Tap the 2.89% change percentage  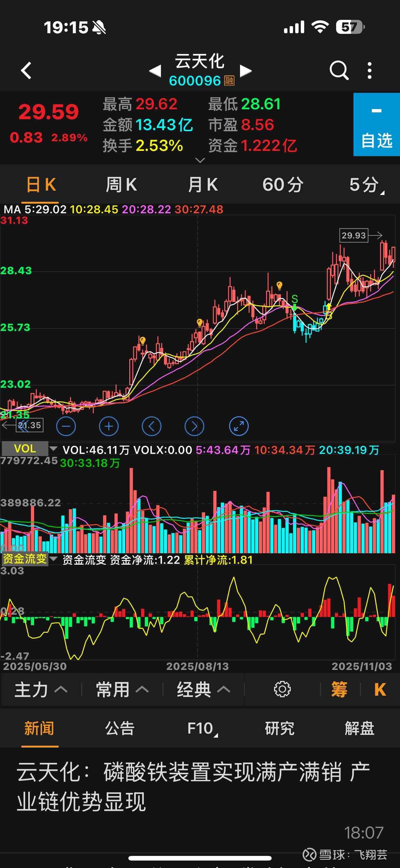(x=69, y=138)
